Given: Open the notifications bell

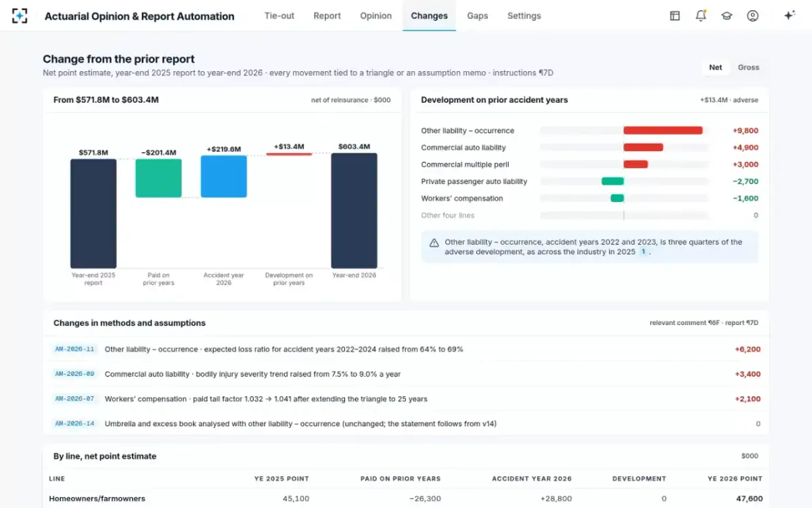Looking at the screenshot, I should [x=701, y=16].
